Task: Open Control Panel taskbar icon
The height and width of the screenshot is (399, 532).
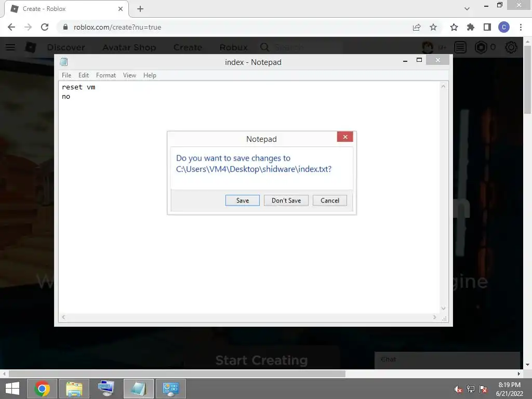Action: [170, 389]
